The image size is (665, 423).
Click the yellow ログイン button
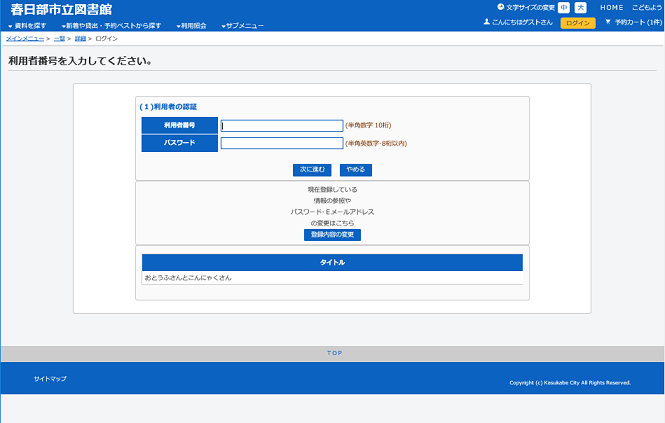578,23
